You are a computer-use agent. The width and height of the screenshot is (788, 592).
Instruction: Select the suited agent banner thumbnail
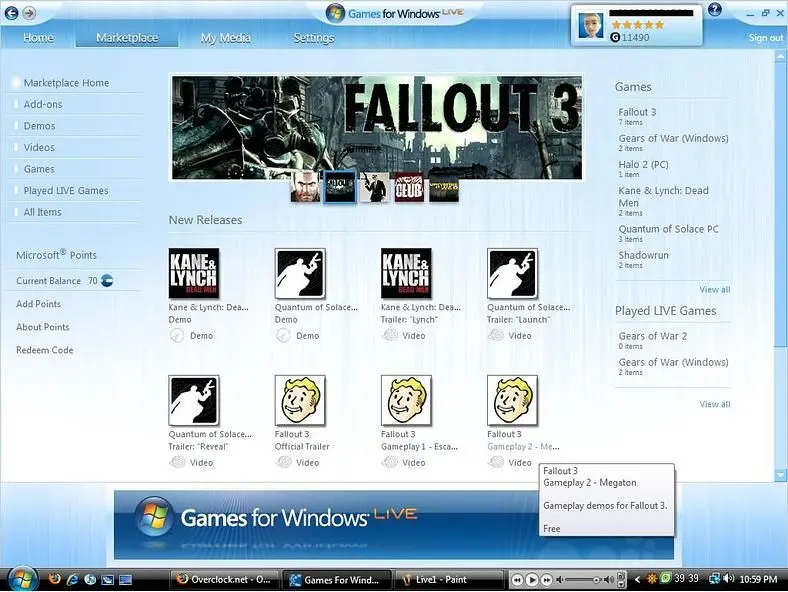(x=374, y=187)
